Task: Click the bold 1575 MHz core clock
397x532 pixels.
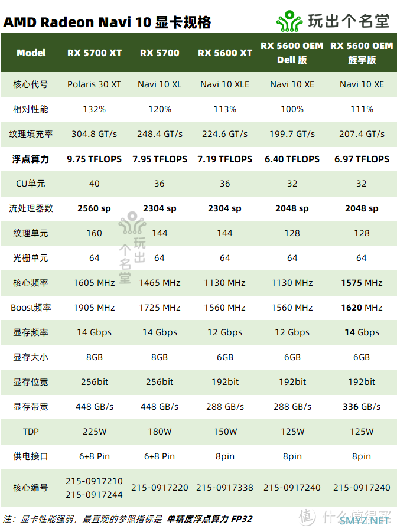Action: 362,283
